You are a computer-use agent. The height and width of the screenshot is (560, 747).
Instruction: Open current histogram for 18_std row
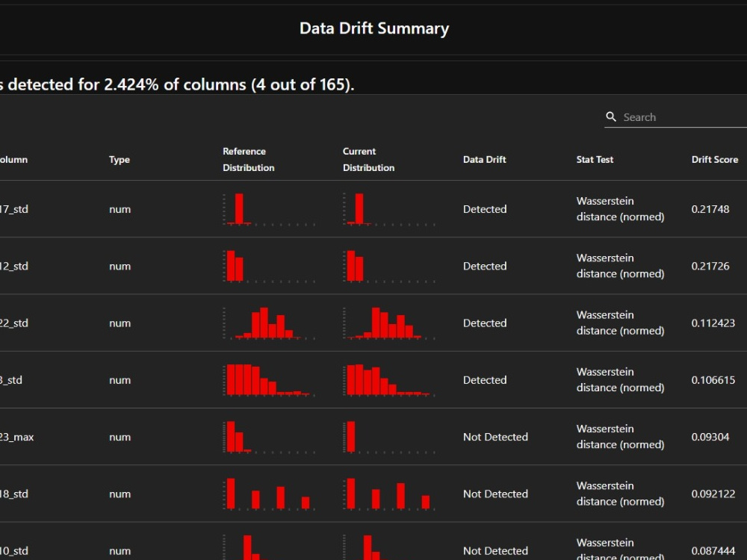point(389,494)
